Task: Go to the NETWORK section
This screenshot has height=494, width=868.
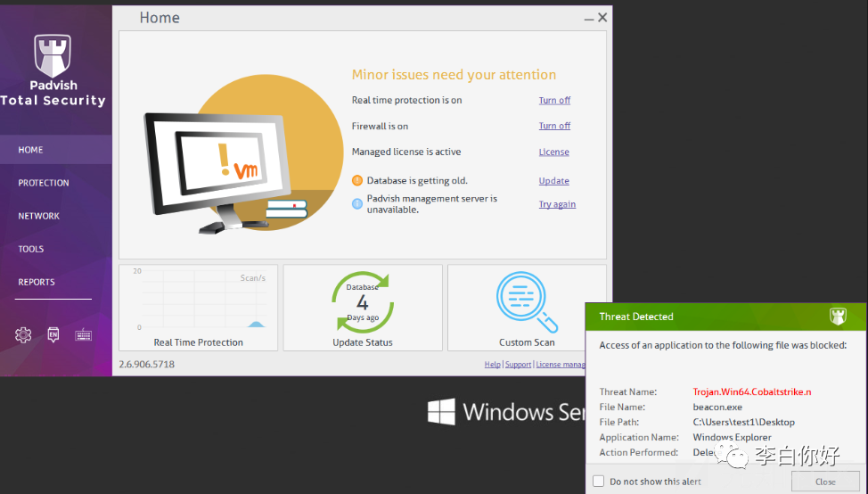Action: coord(38,216)
